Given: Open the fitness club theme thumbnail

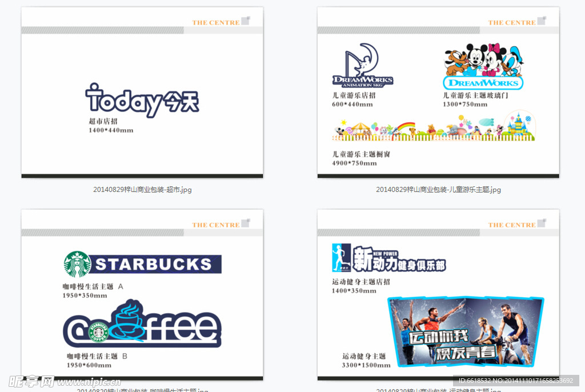Looking at the screenshot, I should point(438,295).
